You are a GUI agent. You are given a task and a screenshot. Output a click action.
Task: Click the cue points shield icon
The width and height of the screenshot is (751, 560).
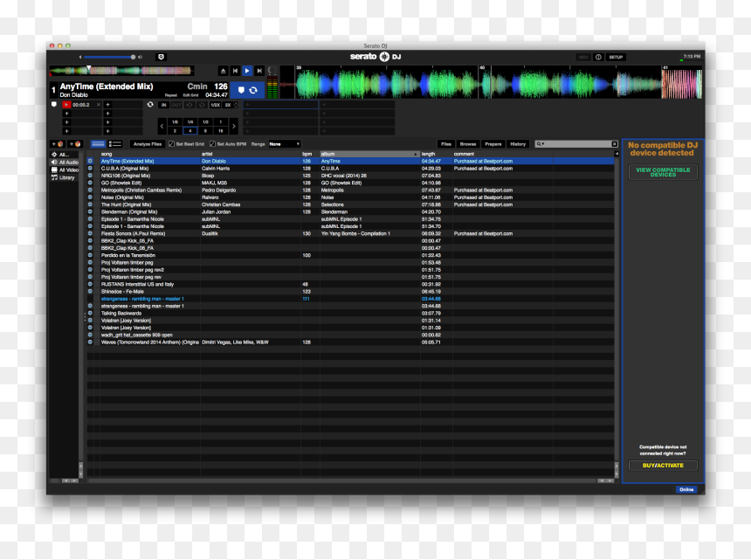(54, 104)
